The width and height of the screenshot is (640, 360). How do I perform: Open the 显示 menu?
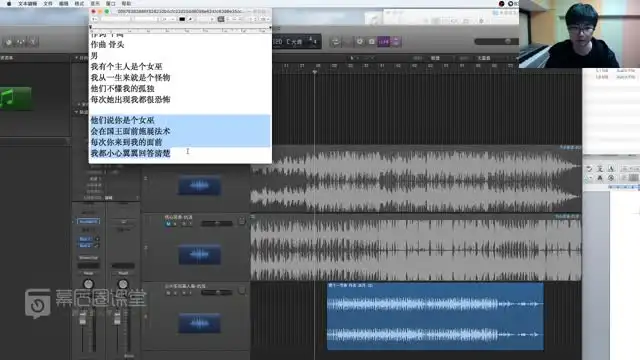pyautogui.click(x=95, y=3)
